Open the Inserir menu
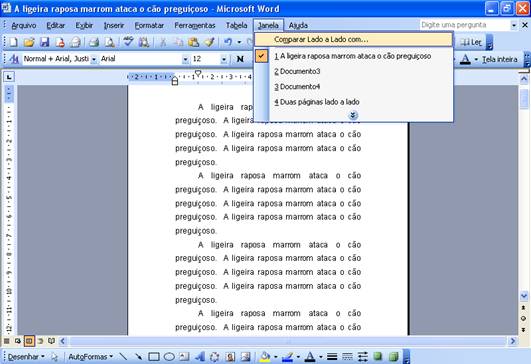The width and height of the screenshot is (531, 364). tap(114, 25)
